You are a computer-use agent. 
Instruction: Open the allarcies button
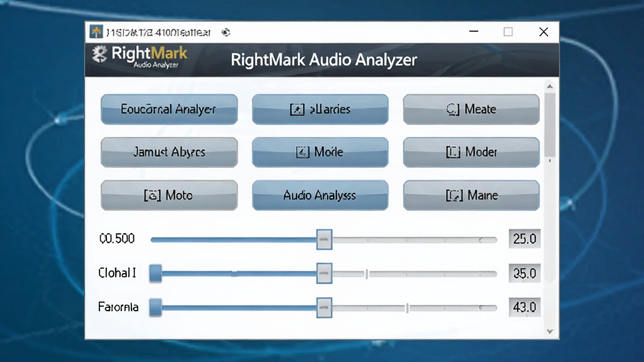(320, 109)
